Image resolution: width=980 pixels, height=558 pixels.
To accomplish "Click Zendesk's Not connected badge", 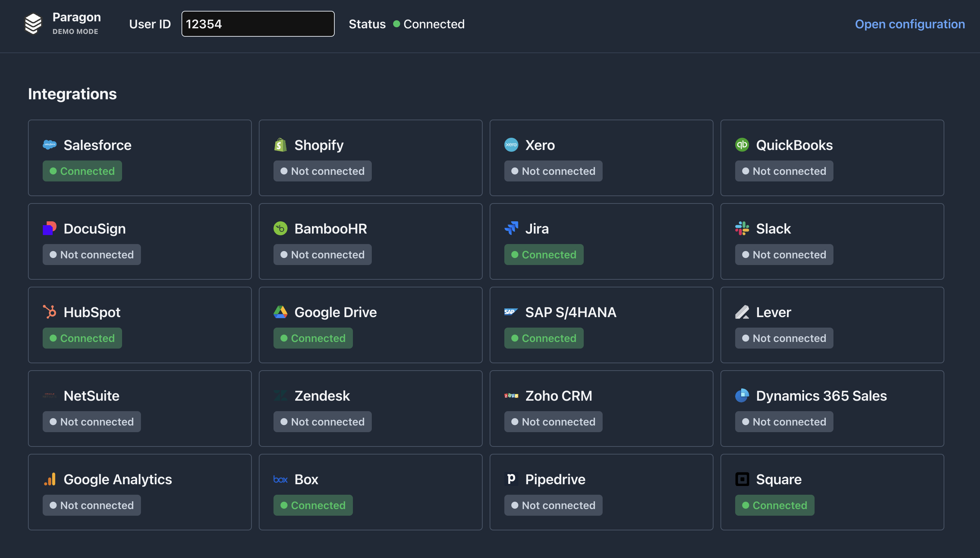I will (323, 422).
